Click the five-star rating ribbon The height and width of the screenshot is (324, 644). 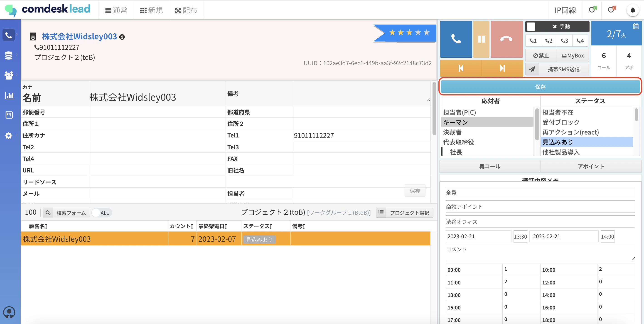pos(405,33)
